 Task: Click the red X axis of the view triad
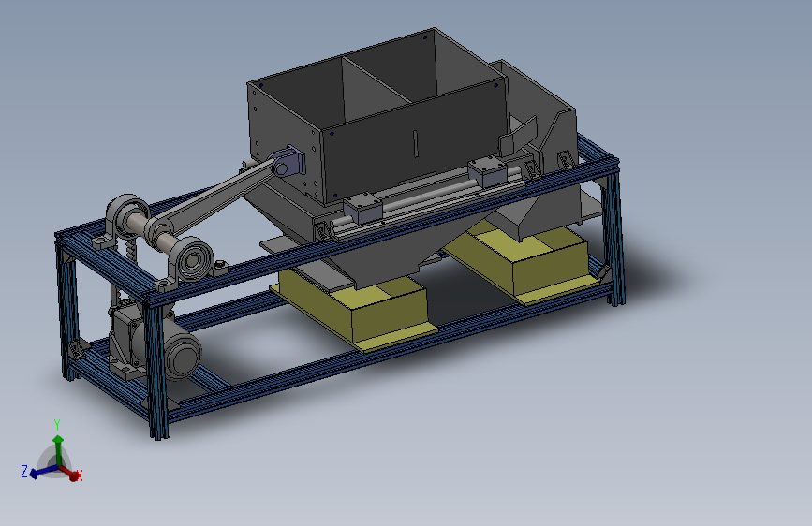[x=71, y=473]
